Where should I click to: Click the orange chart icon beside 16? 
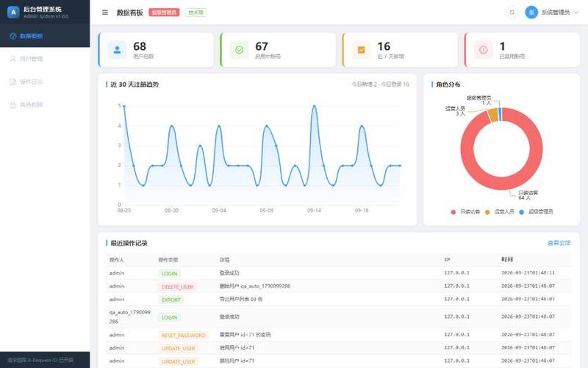pos(361,50)
